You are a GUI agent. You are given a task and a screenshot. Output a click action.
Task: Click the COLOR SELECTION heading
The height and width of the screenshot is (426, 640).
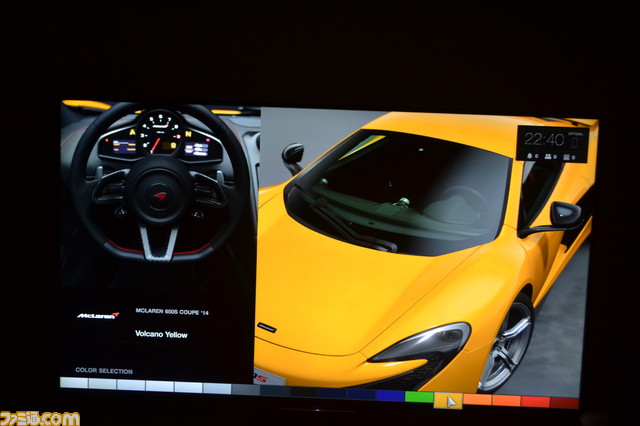(104, 371)
